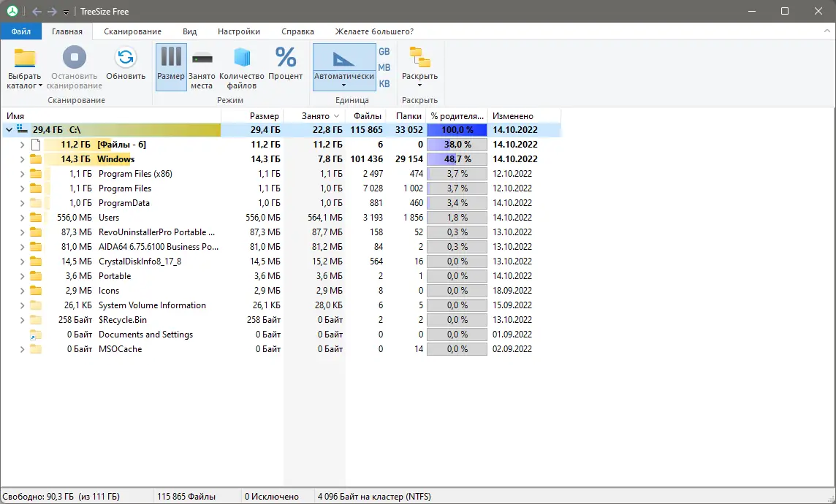Click the Остановить сканирование stop icon

(74, 57)
